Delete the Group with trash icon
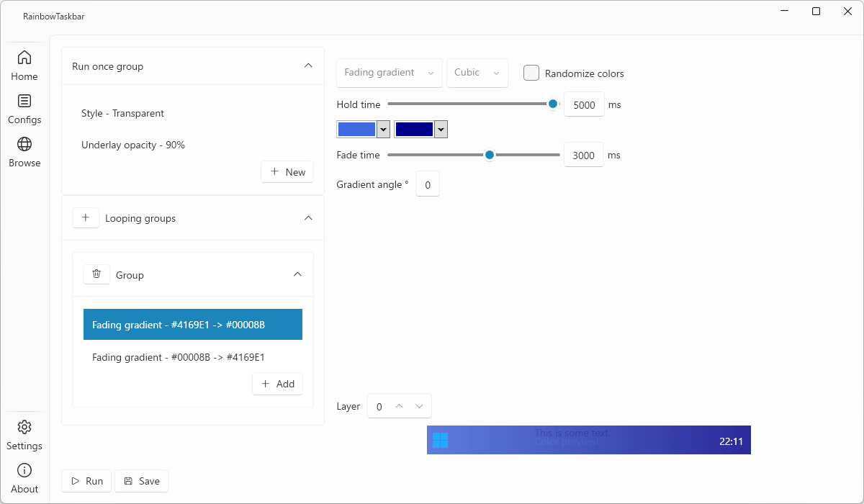864x504 pixels. pos(96,274)
